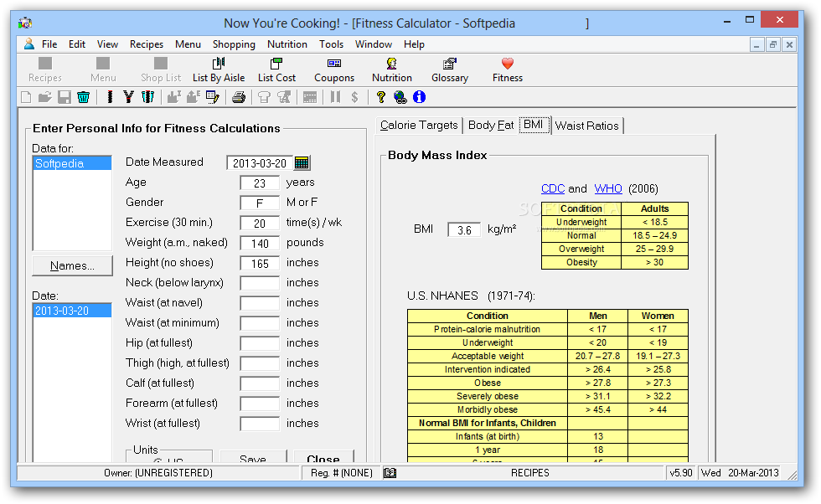The image size is (821, 504).
Task: Open the Coupons toolbar button
Action: 334,70
